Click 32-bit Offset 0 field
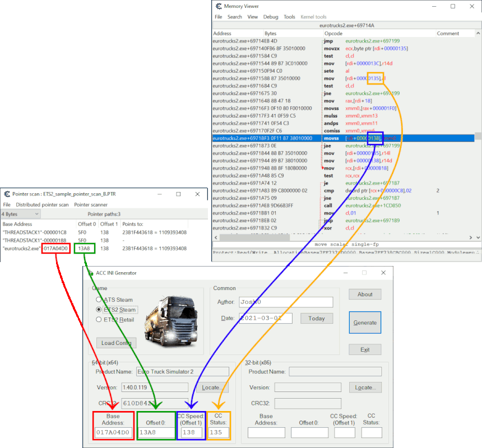 (x=309, y=433)
